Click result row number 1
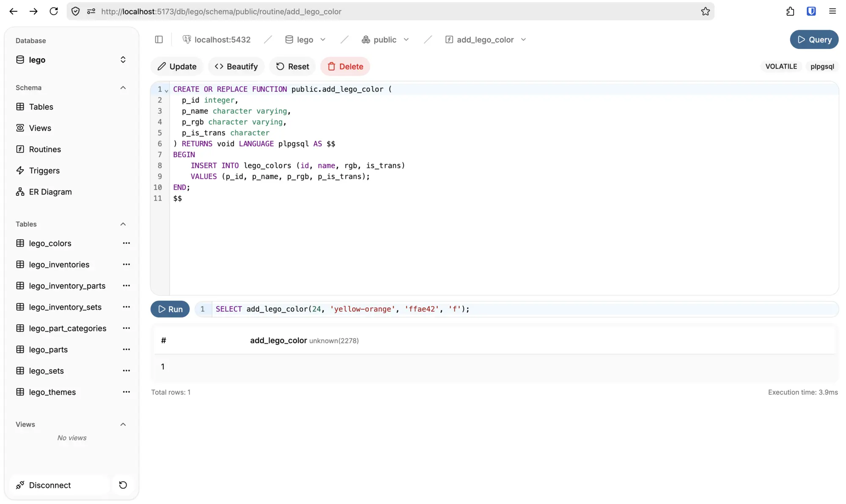Viewport: 846px width, 504px height. (162, 367)
